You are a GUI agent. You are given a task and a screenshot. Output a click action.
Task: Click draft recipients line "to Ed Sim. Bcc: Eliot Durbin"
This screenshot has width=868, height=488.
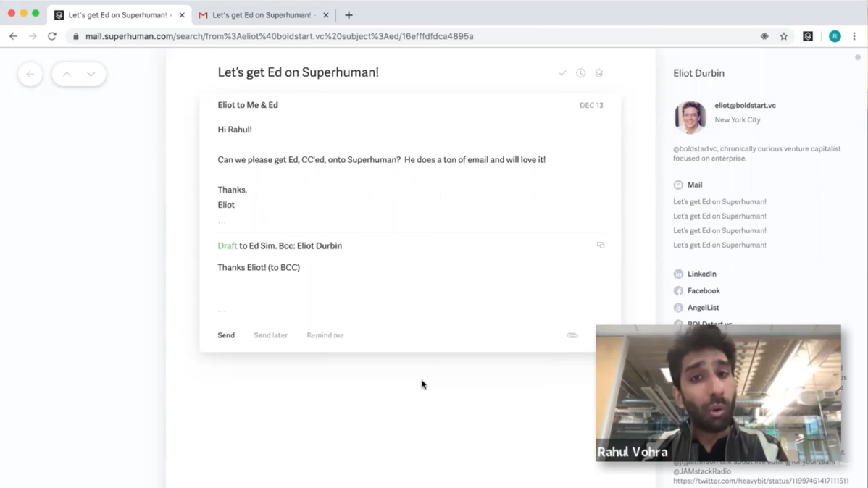tap(291, 245)
